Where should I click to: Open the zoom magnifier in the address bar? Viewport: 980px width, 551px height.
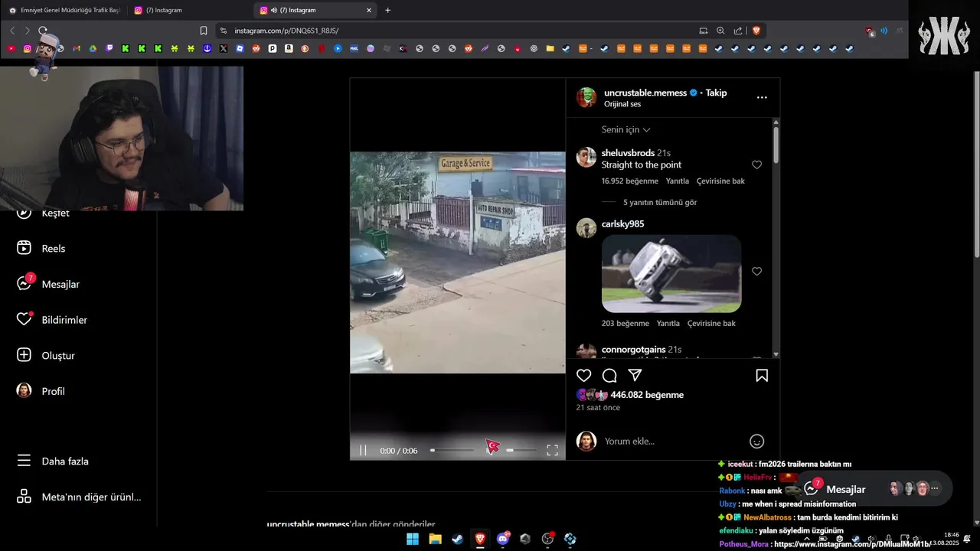point(720,31)
